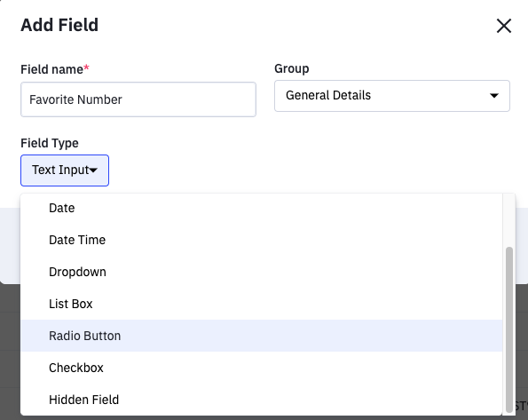Click the red required asterisk
528x420 pixels.
[87, 67]
